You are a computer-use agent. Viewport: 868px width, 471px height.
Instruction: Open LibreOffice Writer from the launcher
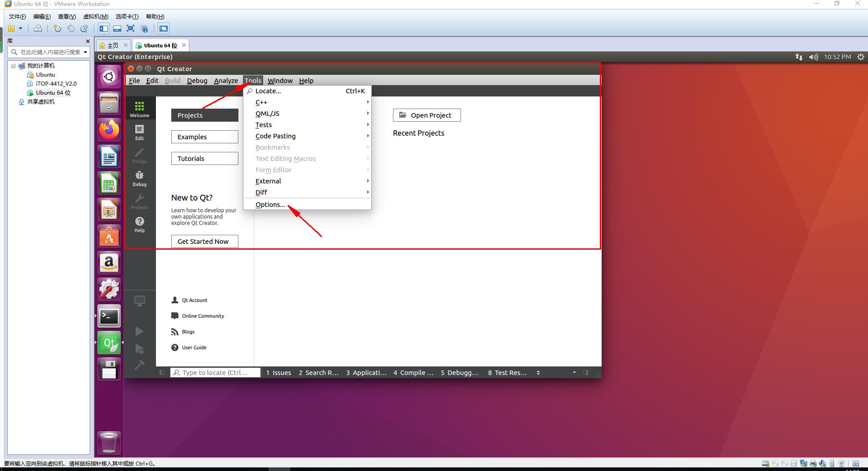click(109, 156)
